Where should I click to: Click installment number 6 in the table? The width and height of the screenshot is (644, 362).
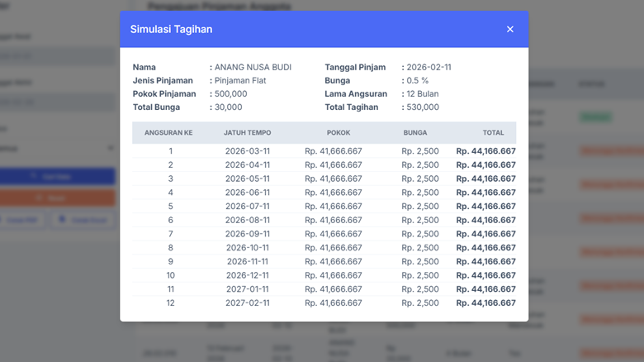(x=171, y=221)
